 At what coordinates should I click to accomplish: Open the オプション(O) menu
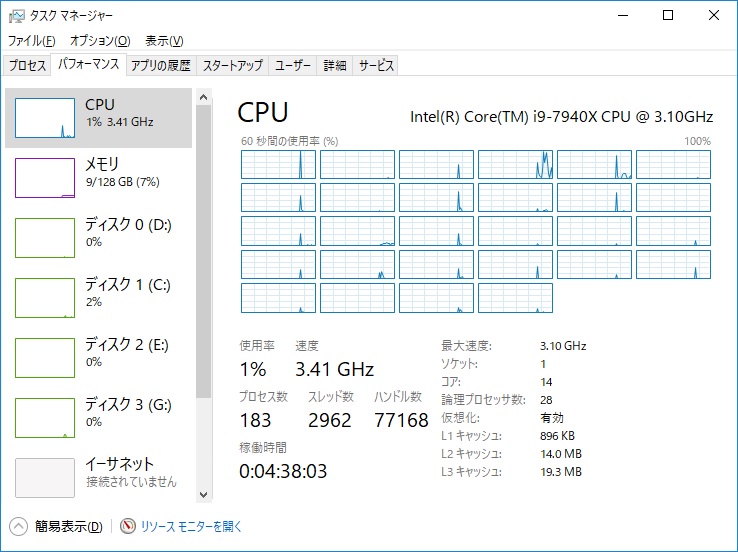[x=99, y=41]
